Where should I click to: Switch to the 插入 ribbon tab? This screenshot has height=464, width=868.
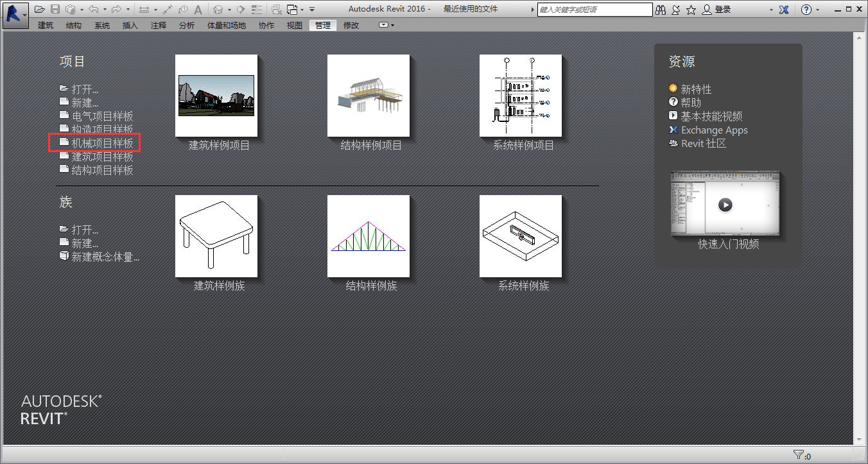(130, 25)
